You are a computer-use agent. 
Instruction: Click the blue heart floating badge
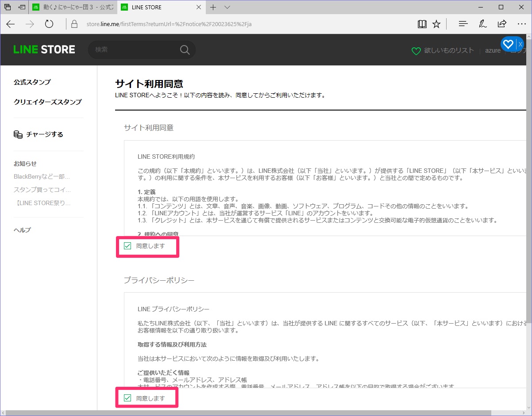pyautogui.click(x=508, y=44)
